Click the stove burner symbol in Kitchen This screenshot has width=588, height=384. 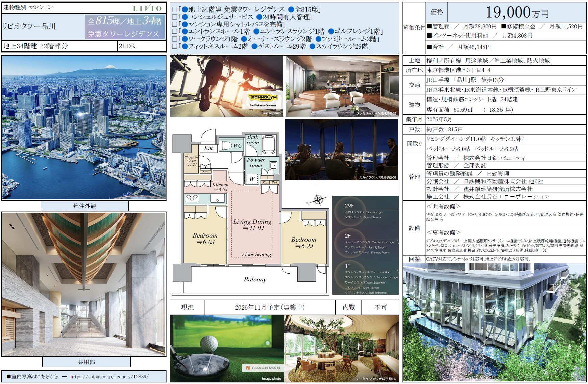pyautogui.click(x=192, y=198)
